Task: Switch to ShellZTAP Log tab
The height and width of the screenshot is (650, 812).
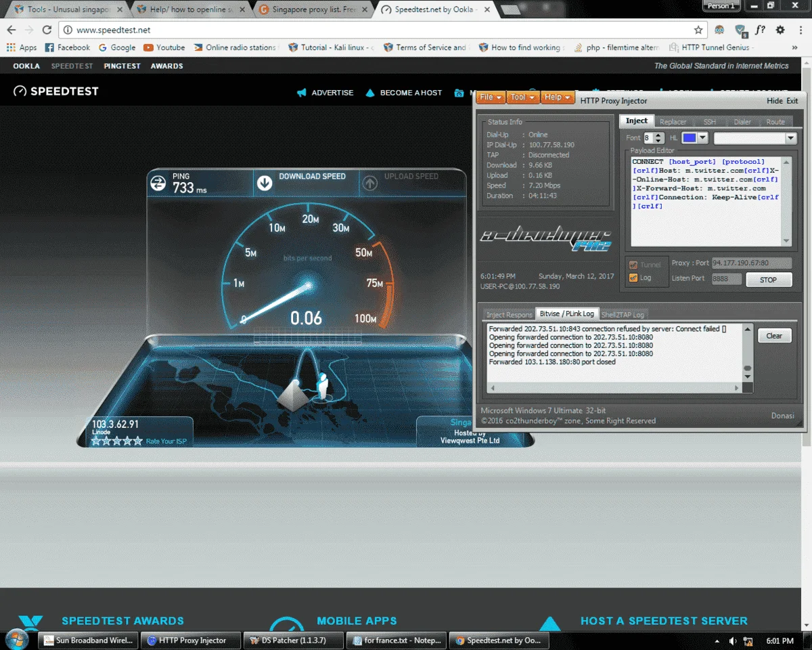Action: [x=623, y=315]
